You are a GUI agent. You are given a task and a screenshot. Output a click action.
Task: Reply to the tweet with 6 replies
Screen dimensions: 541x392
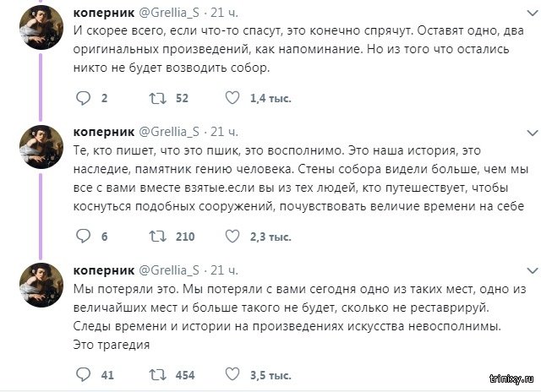pyautogui.click(x=83, y=237)
